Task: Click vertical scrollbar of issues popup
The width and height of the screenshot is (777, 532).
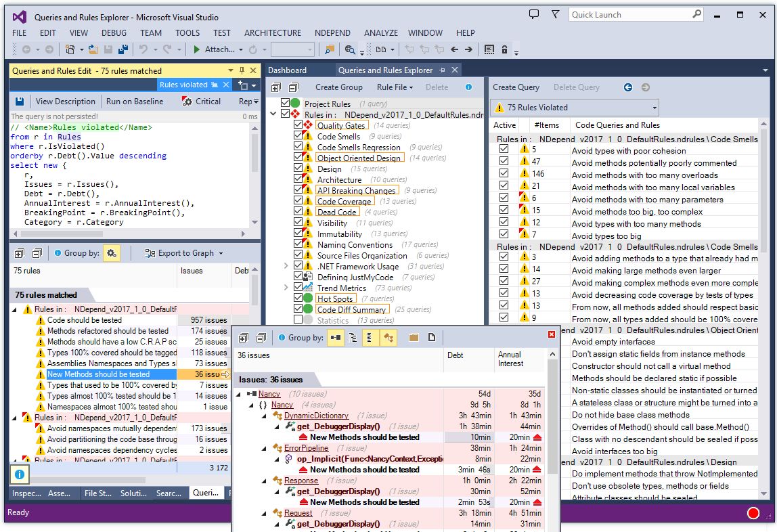Action: (x=552, y=441)
